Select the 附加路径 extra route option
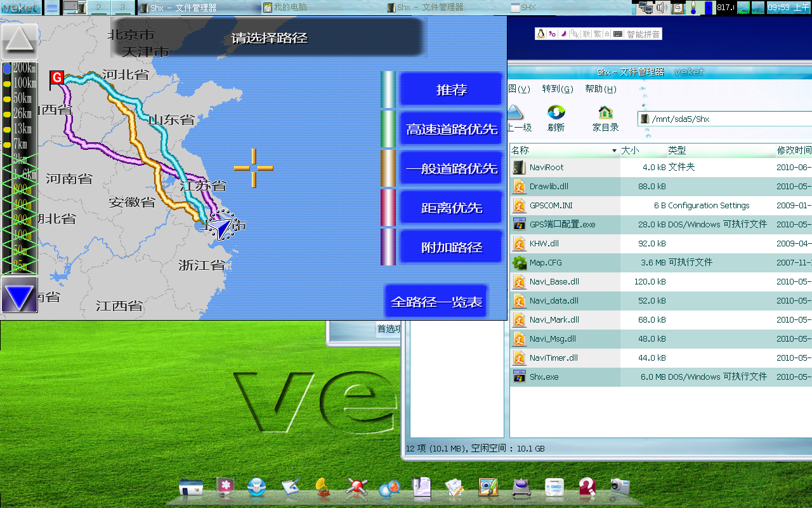Viewport: 812px width, 508px height. click(451, 247)
